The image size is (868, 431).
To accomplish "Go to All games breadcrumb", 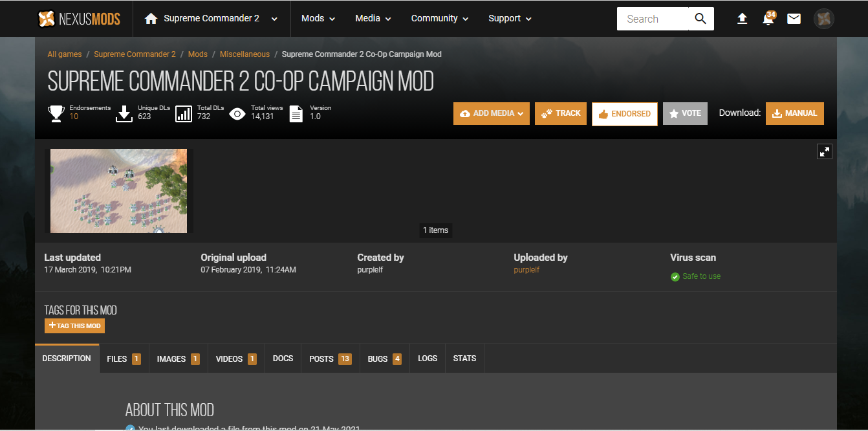I will point(65,54).
